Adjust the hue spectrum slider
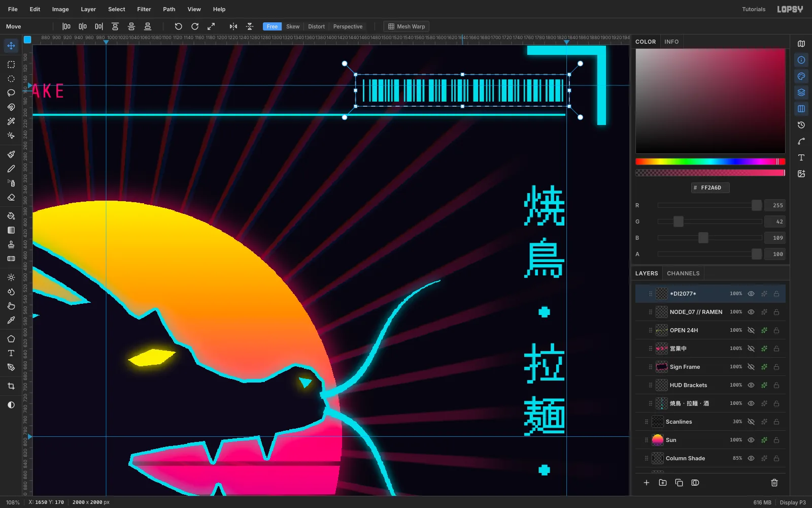 point(710,162)
